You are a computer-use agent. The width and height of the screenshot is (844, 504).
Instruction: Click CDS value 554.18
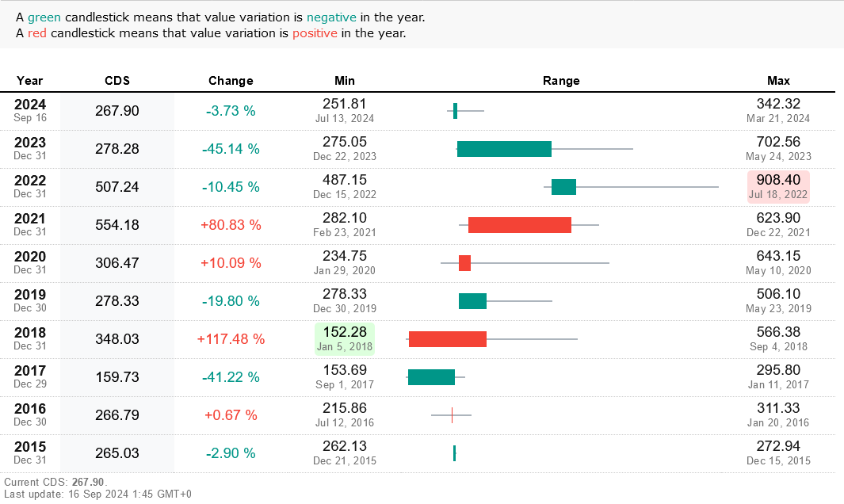(117, 225)
